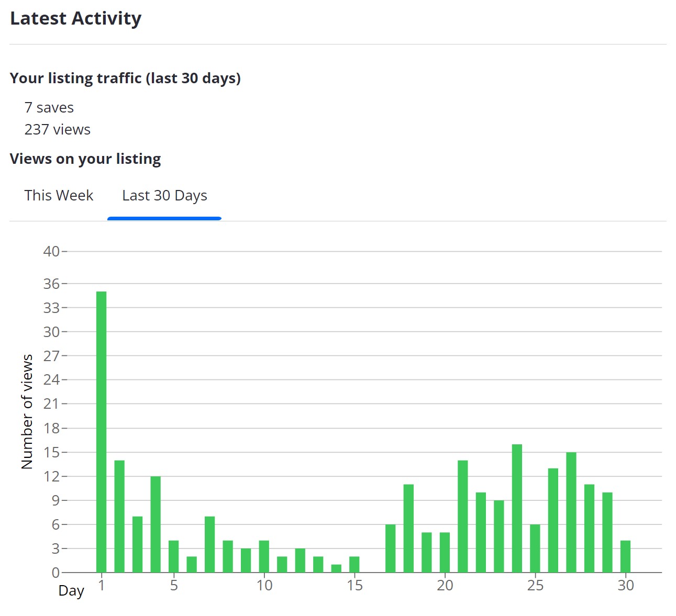Screen dimensions: 676x616
Task: Click the day 15 bar above label 15
Action: coord(354,565)
